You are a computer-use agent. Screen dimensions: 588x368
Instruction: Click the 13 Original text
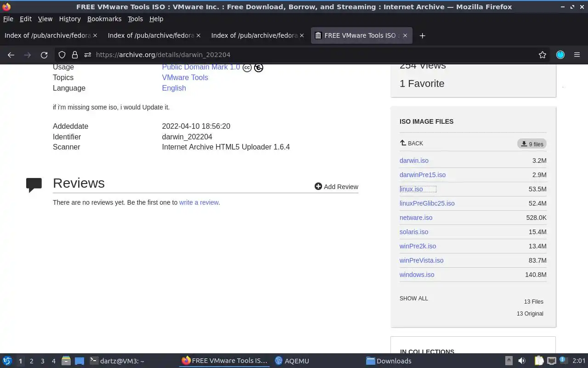pos(530,314)
